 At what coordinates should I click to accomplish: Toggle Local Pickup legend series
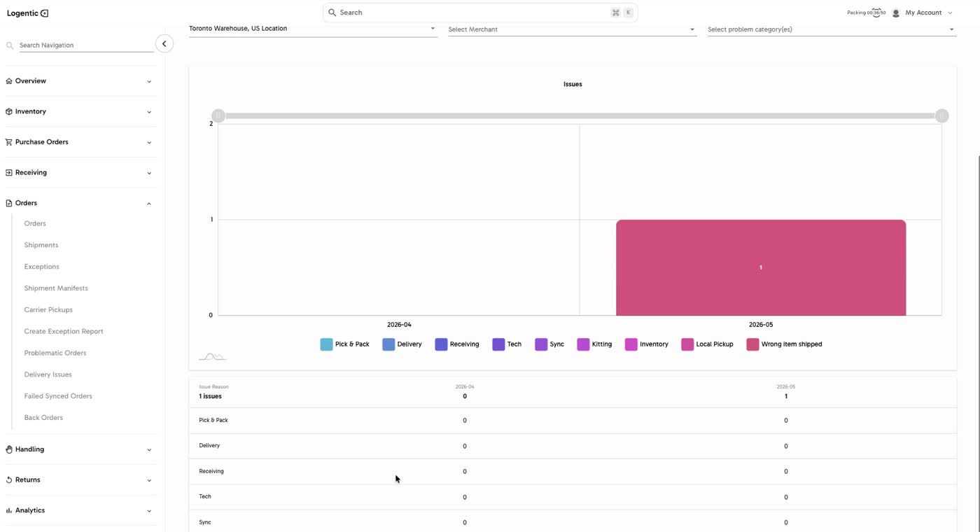point(707,344)
